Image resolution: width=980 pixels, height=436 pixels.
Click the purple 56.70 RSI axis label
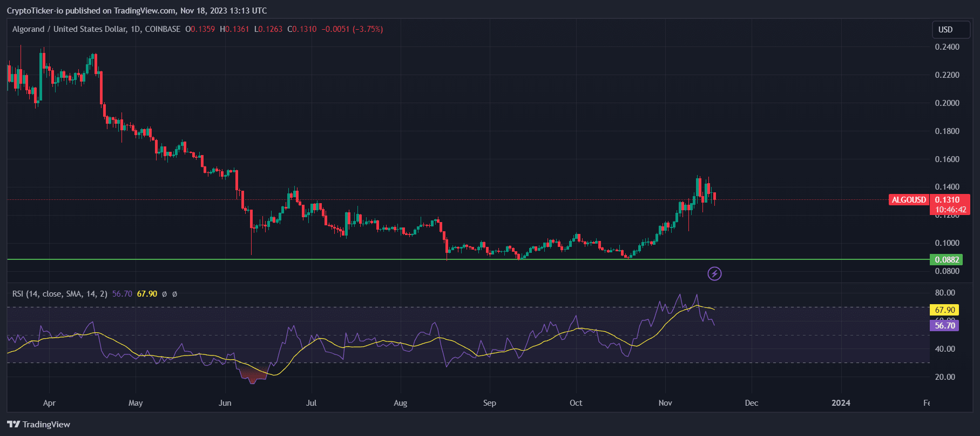[x=944, y=325]
